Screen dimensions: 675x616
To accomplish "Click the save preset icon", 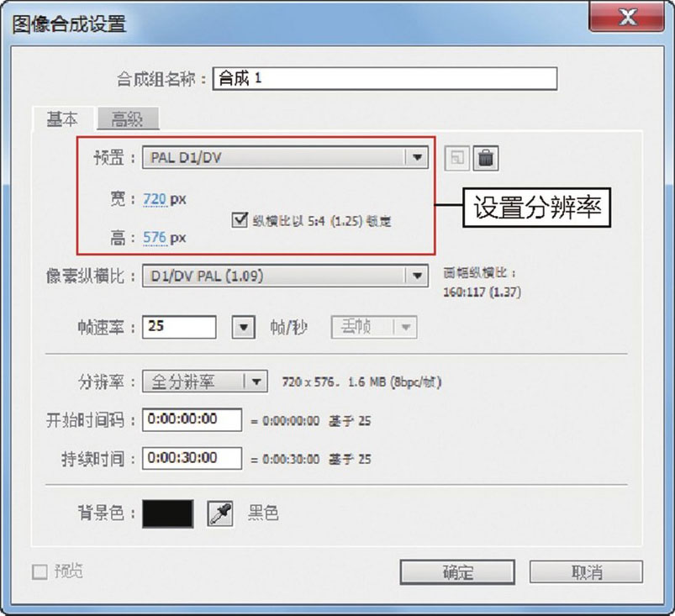I will pos(456,158).
